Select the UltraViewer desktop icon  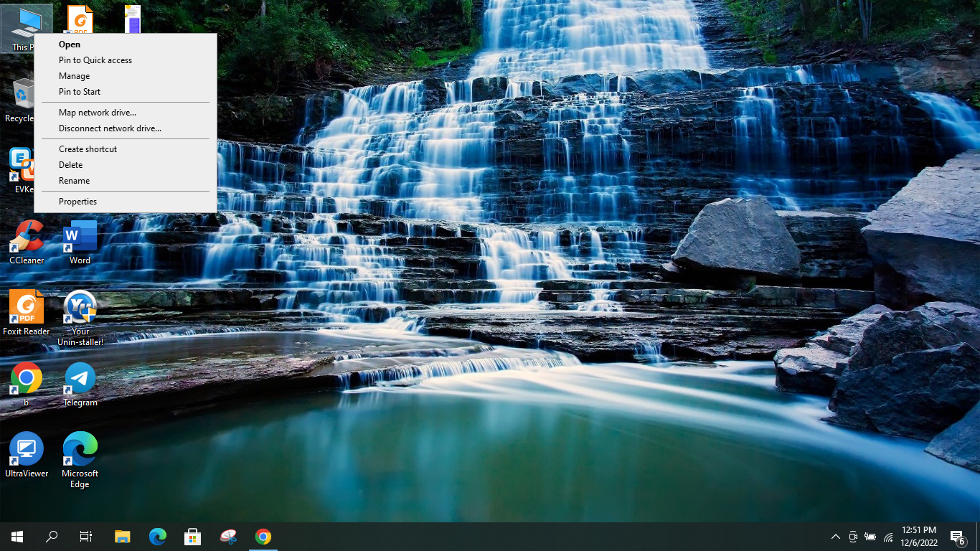click(x=27, y=452)
